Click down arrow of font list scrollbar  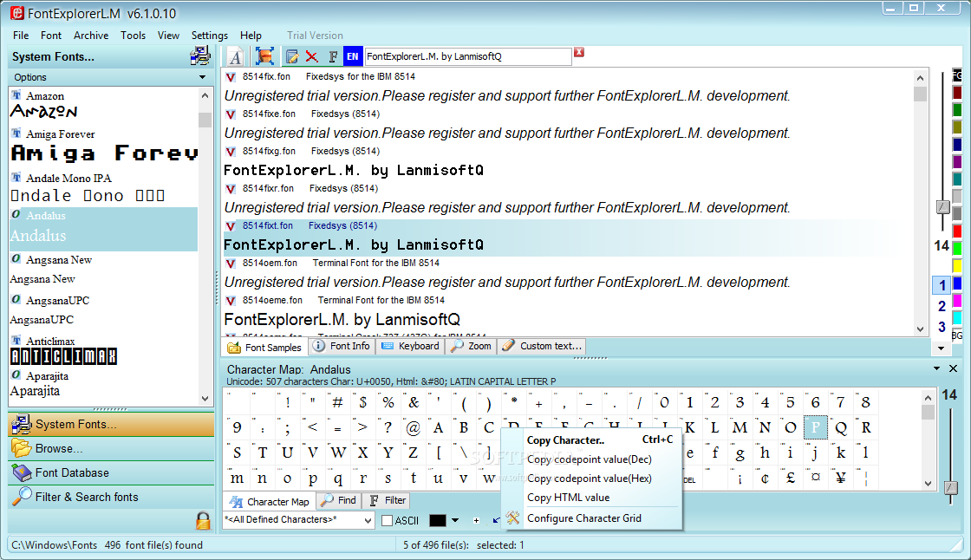pos(205,399)
